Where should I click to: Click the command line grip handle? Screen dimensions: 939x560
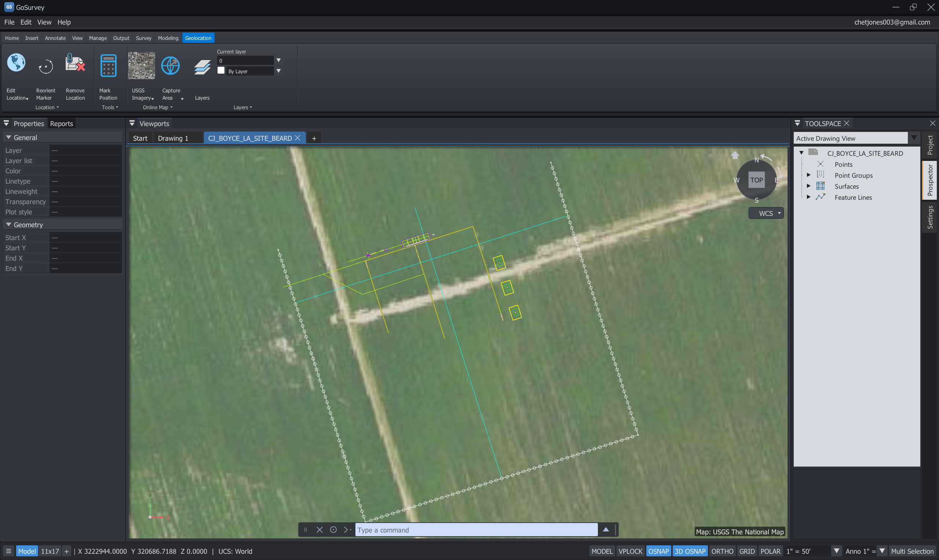306,530
